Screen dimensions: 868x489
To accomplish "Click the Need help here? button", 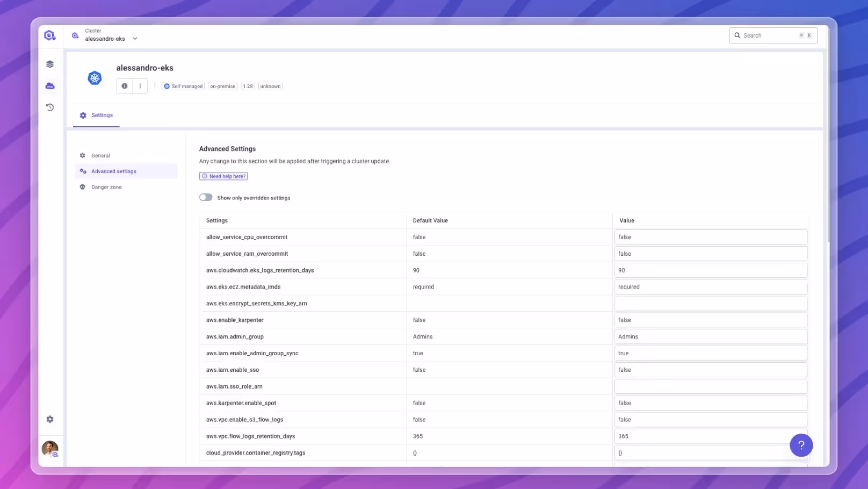I will [x=223, y=176].
